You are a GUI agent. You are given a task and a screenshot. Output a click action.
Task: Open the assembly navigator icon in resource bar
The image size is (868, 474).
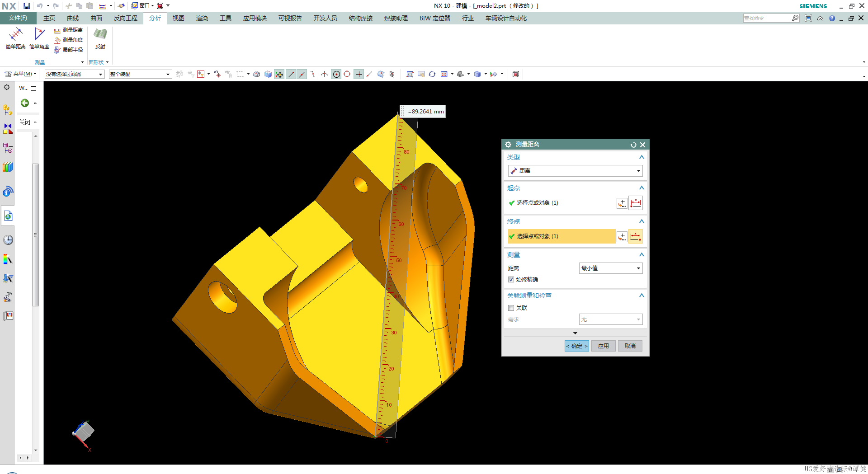pos(8,110)
